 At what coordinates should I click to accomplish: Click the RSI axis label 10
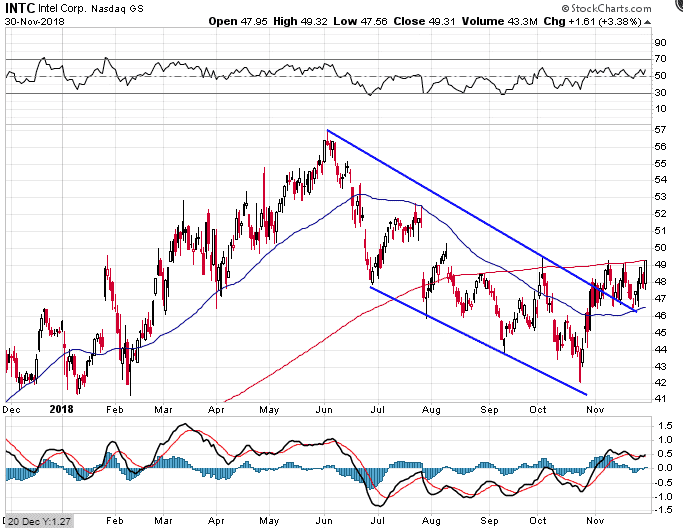pyautogui.click(x=660, y=109)
